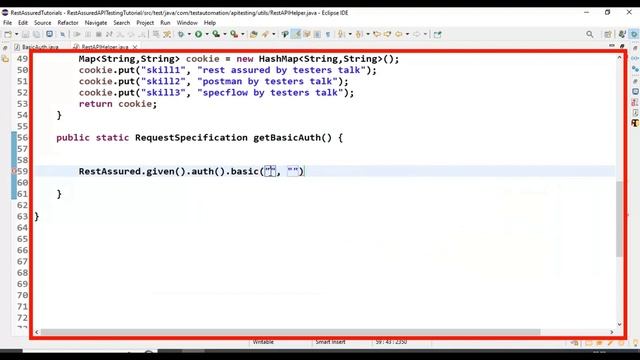Open the Edit menu
This screenshot has height=360, width=640.
[x=23, y=23]
